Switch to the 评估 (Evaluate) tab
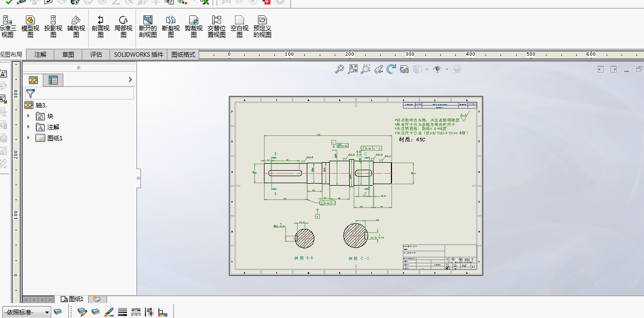The width and height of the screenshot is (644, 318). (96, 55)
